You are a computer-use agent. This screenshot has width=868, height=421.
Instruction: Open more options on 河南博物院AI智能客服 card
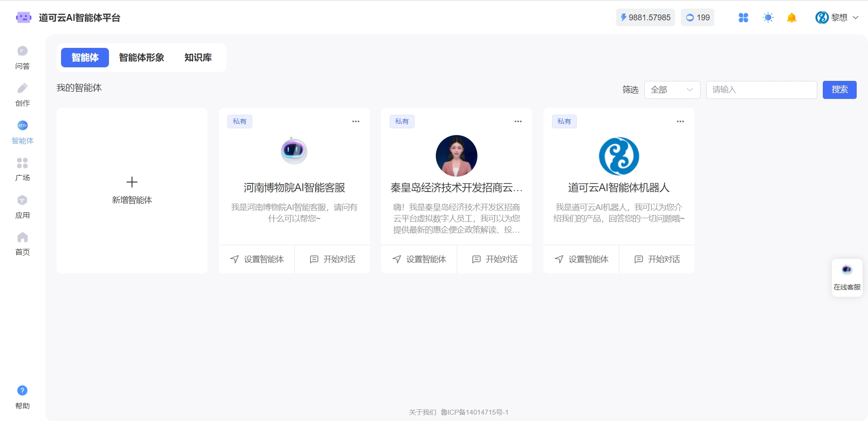tap(356, 122)
